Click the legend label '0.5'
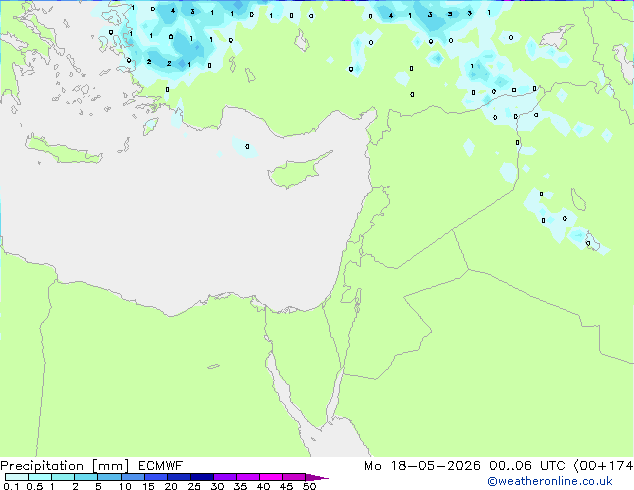Viewport: 634px width, 490px height. [x=35, y=486]
